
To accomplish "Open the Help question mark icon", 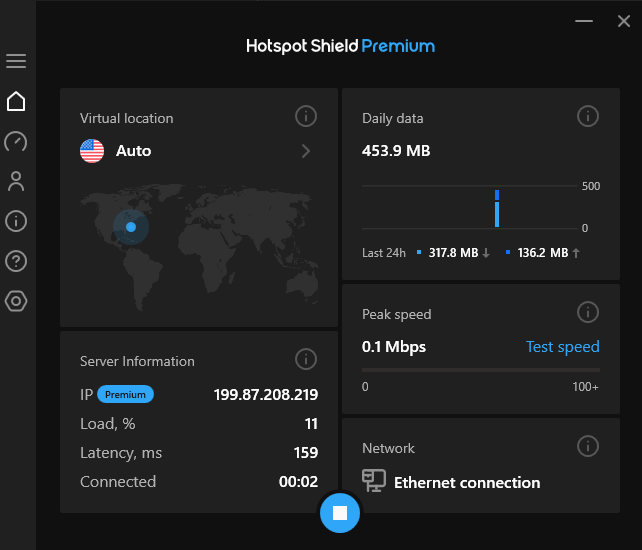I will [16, 261].
